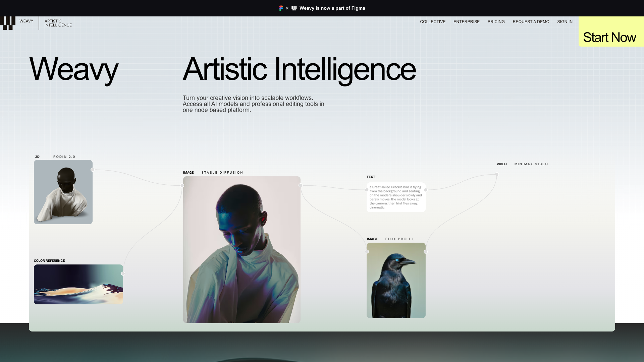Viewport: 644px width, 362px height.
Task: Go to the Pricing page
Action: [x=496, y=22]
